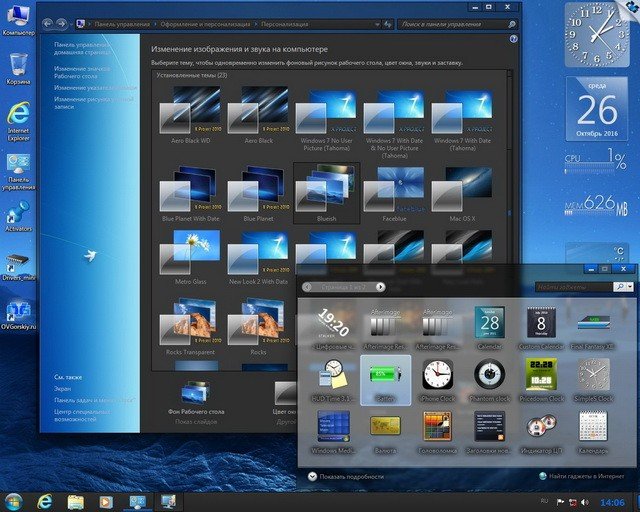
Task: Click the Оформление и персонализация breadcrumb
Action: [205, 24]
